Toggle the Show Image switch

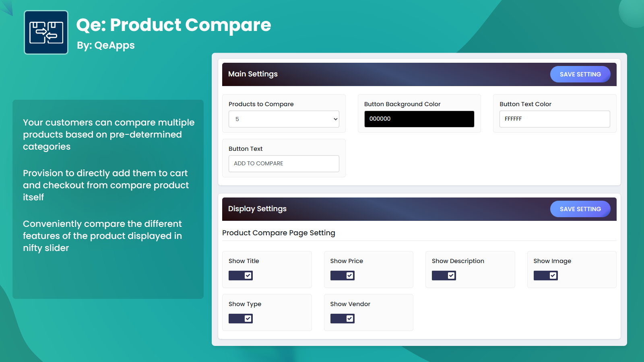546,276
